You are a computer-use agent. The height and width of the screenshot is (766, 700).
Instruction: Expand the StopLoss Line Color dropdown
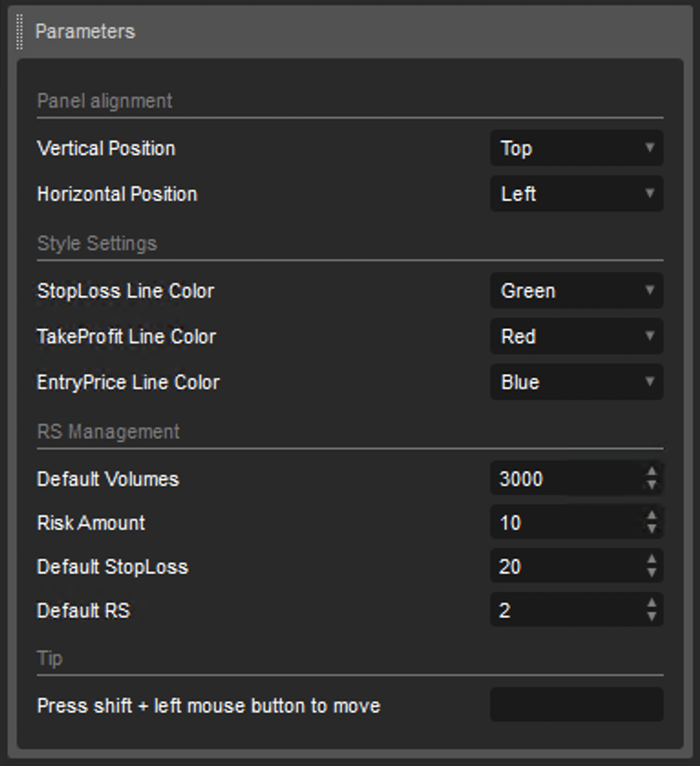click(x=577, y=291)
